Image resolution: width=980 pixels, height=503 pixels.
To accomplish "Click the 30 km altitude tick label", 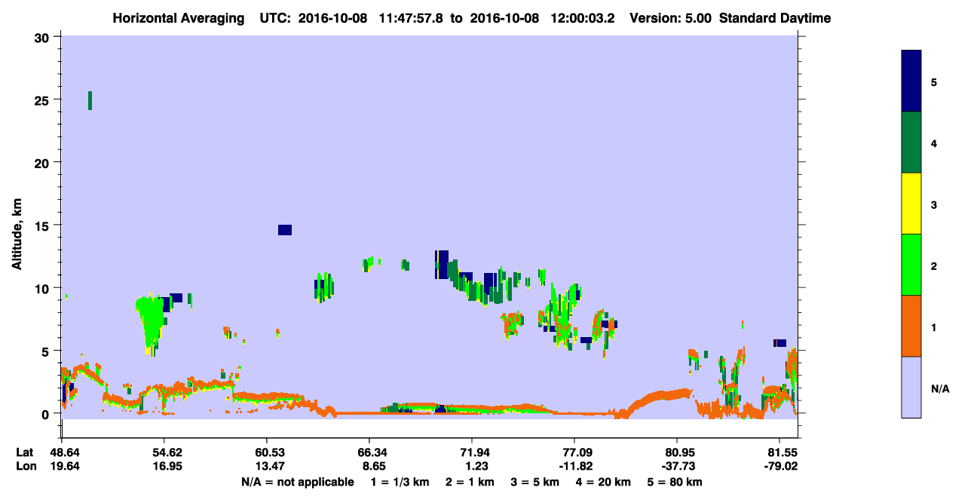I will 44,37.
